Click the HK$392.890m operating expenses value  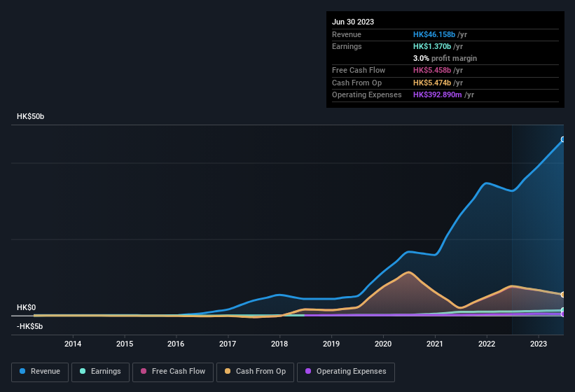click(x=438, y=94)
